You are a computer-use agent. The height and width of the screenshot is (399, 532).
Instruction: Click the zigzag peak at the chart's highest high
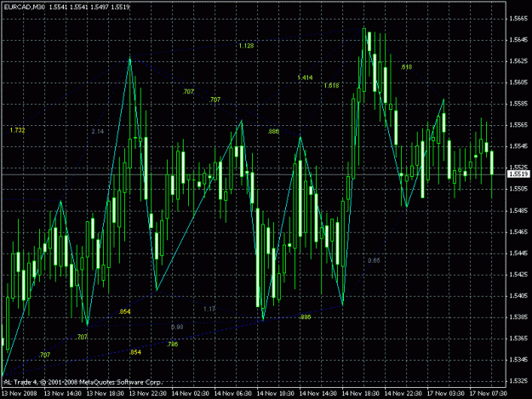coord(364,28)
